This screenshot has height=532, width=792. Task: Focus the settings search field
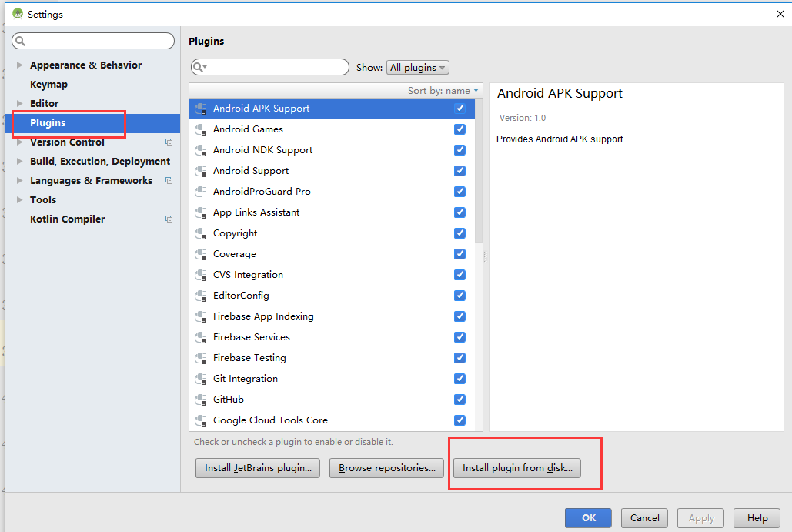point(93,41)
